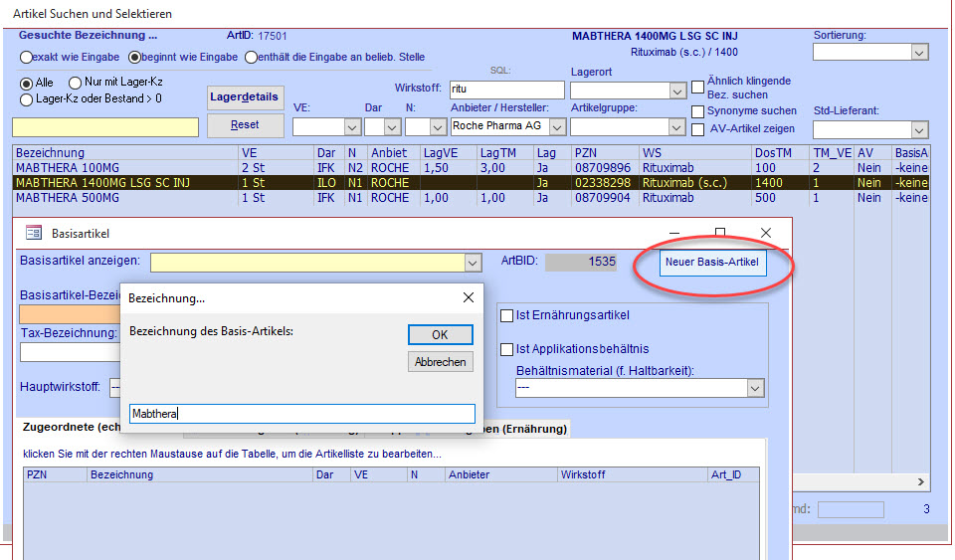Select the 'Alle' radio button
Image resolution: width=955 pixels, height=560 pixels.
(x=26, y=83)
